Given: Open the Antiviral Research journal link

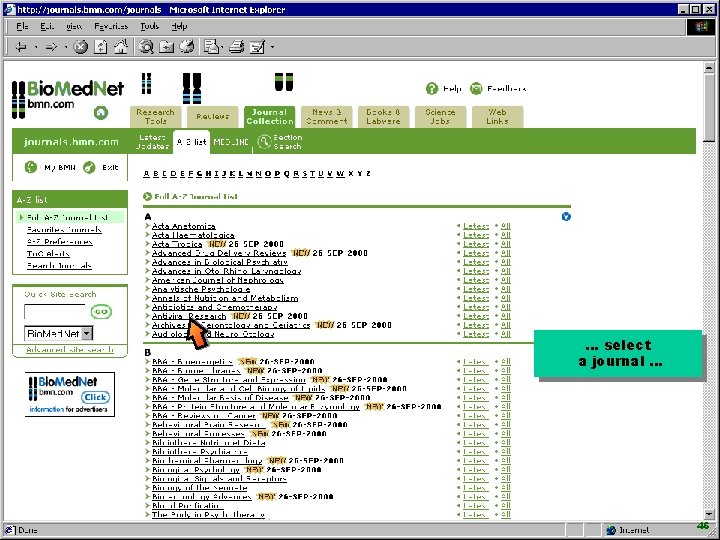Looking at the screenshot, I should 189,316.
